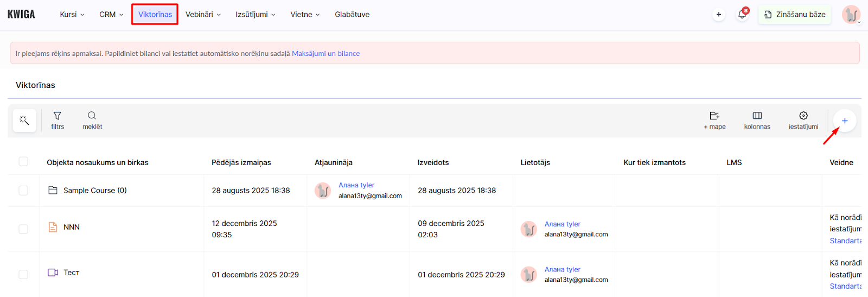Screen dimensions: 868x297
Task: Open the CRM dropdown menu
Action: point(111,15)
